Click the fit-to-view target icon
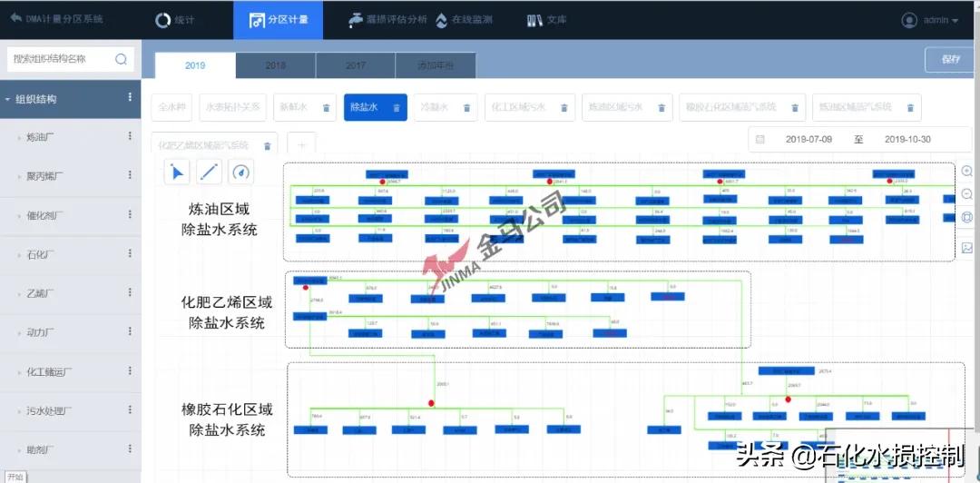The image size is (980, 483). 967,218
